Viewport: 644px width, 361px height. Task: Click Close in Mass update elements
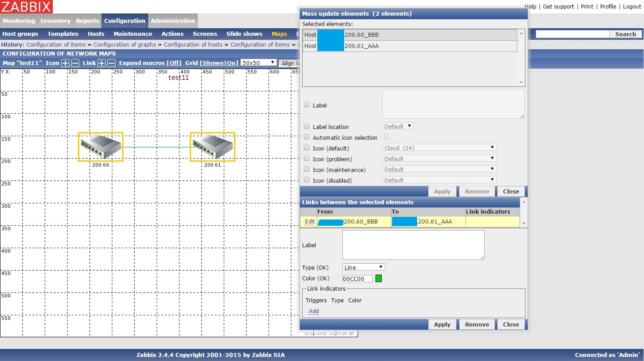click(x=511, y=191)
